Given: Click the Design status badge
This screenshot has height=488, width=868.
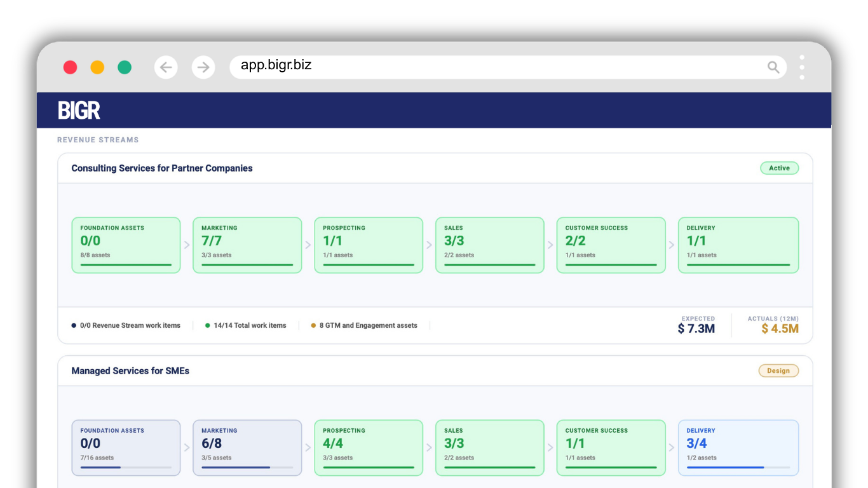Looking at the screenshot, I should (x=778, y=371).
